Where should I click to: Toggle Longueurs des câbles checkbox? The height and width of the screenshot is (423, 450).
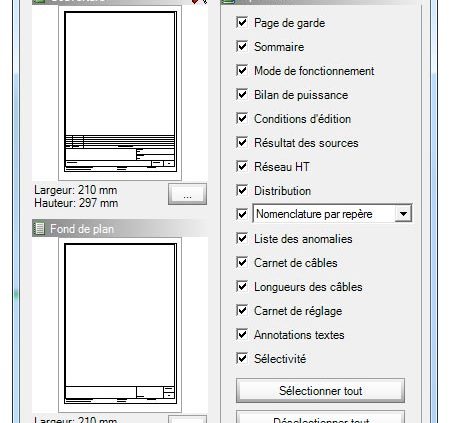242,287
